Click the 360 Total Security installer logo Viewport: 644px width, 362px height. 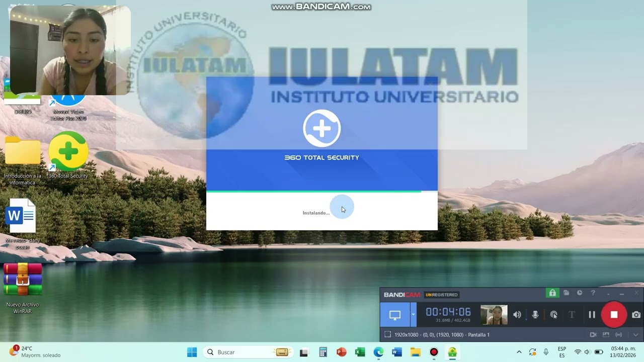(322, 128)
